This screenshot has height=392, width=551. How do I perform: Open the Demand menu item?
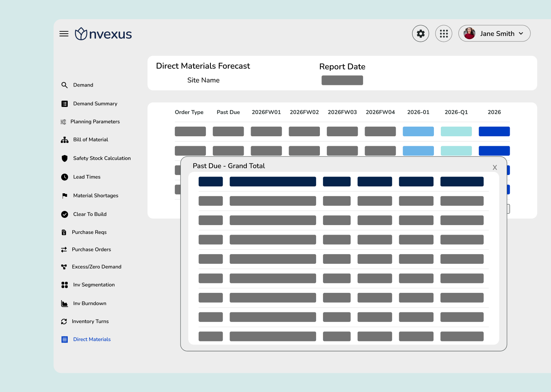tap(83, 85)
